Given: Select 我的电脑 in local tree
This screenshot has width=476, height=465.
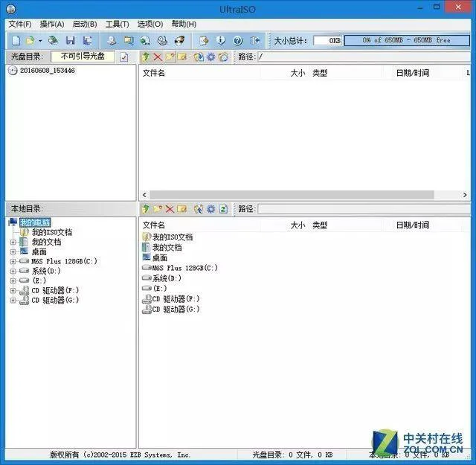Looking at the screenshot, I should (35, 222).
